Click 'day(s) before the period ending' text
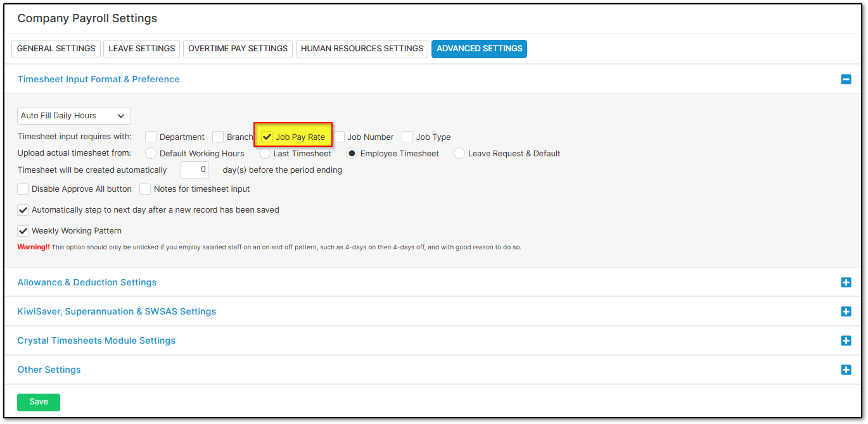This screenshot has width=868, height=424. pos(283,170)
